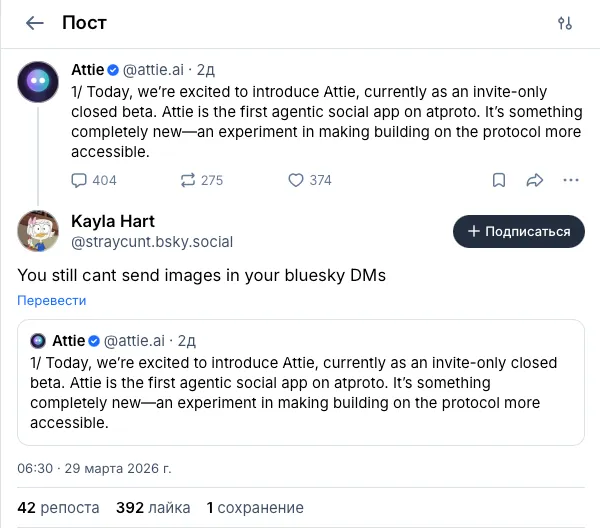Click the verified badge next to Attie
The image size is (600, 528).
click(x=113, y=69)
